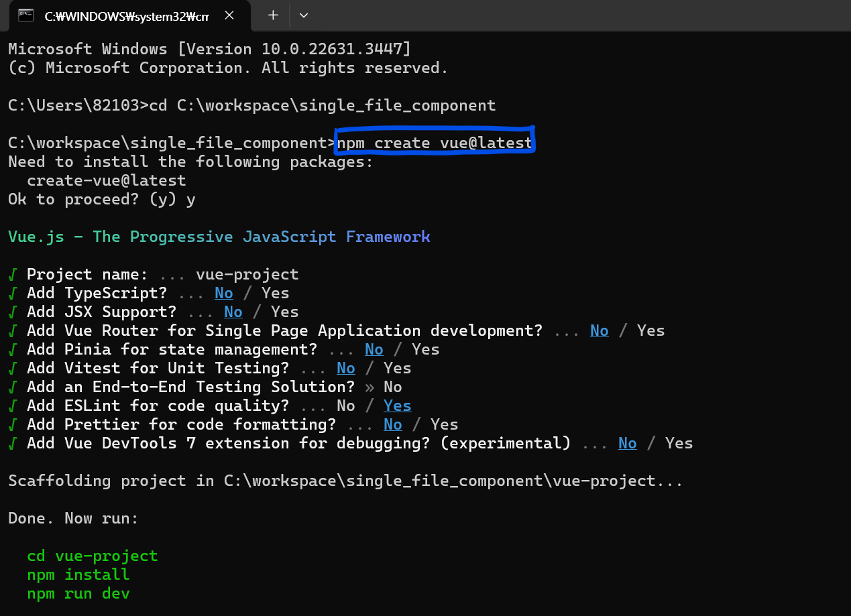Click 'Vue.js - The Progressive JavaScript Framework' heading
This screenshot has height=616, width=851.
tap(219, 237)
